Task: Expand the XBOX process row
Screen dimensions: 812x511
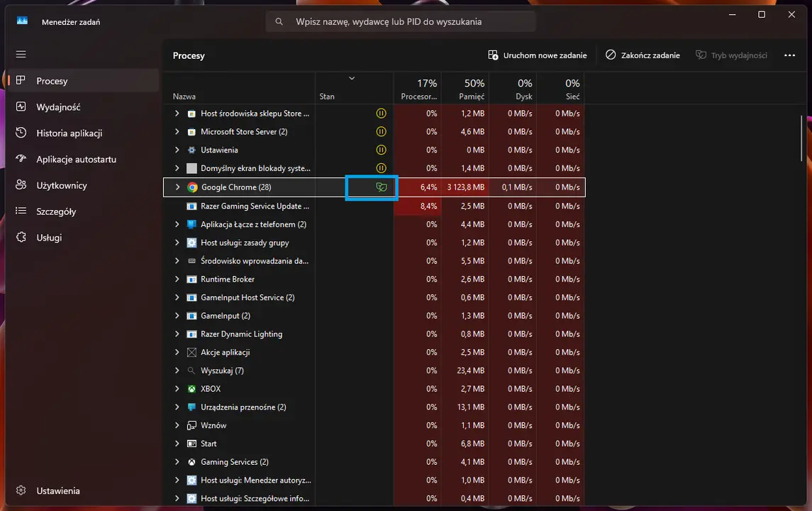Action: 177,389
